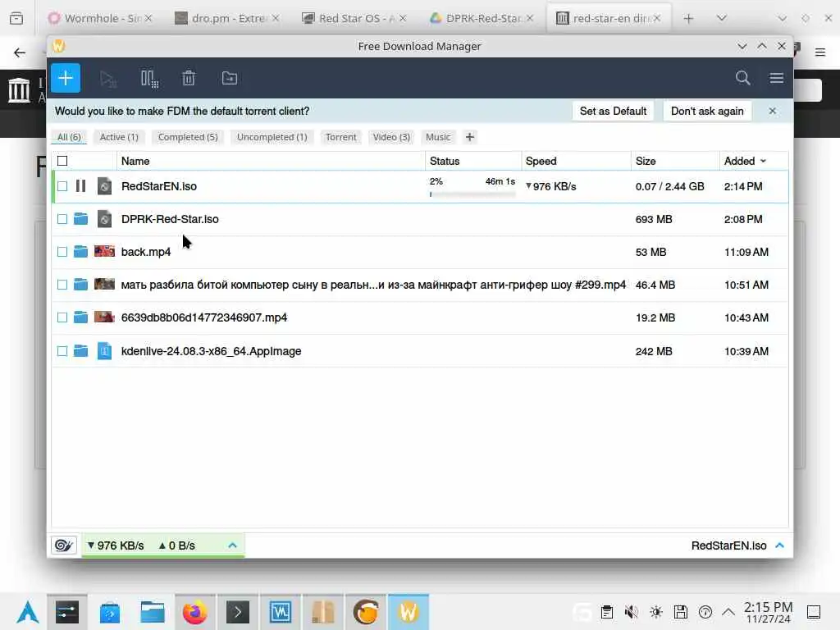This screenshot has width=840, height=630.
Task: Open a new browser tab
Action: (x=689, y=18)
